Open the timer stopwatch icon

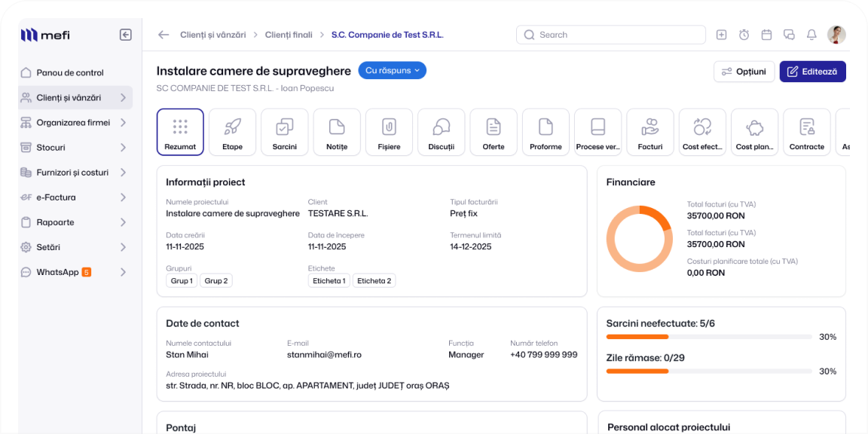point(744,35)
